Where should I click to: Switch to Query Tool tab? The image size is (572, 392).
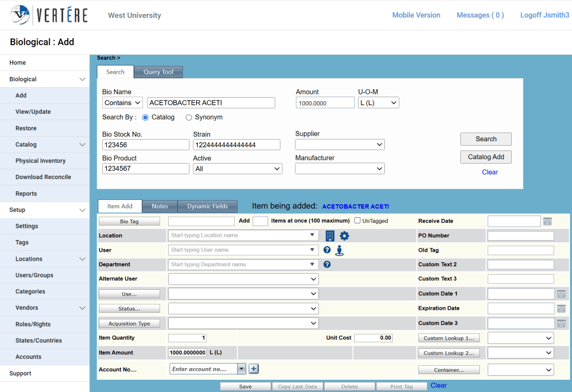(158, 72)
